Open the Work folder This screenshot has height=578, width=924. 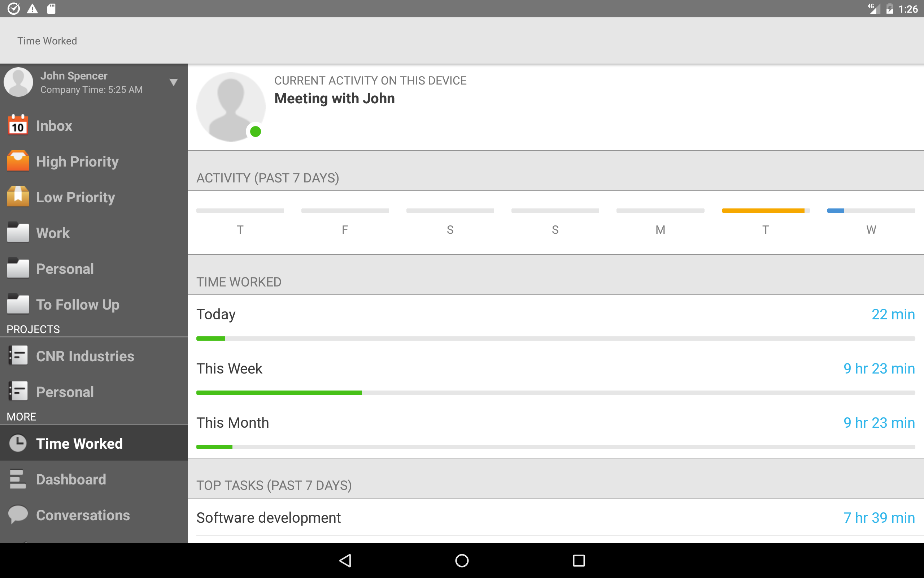94,233
